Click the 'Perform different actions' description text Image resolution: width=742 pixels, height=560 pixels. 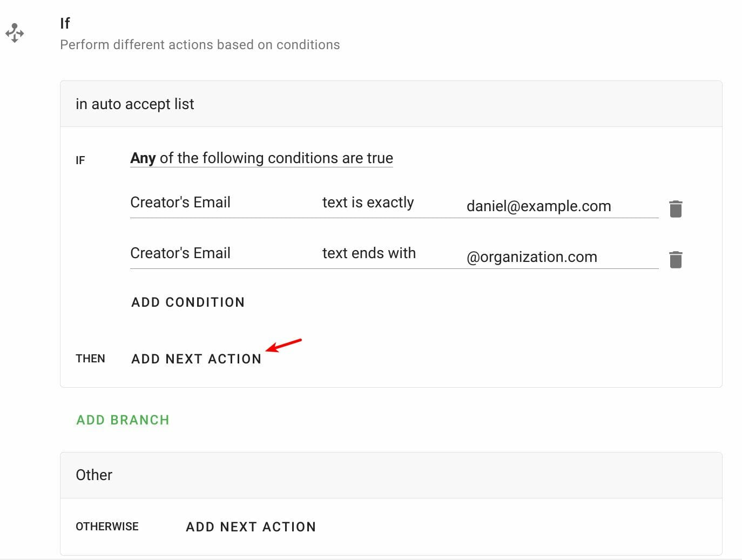(200, 45)
